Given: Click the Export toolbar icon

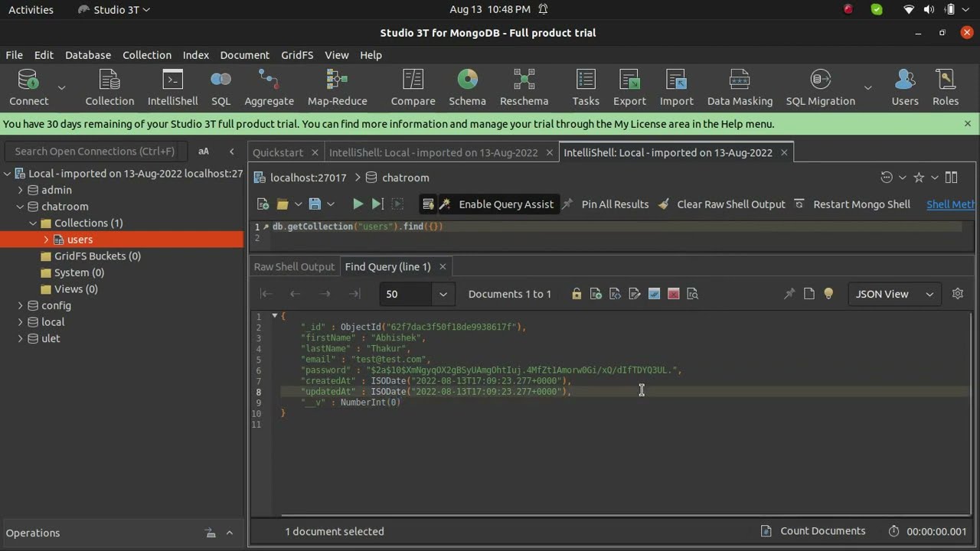Looking at the screenshot, I should coord(629,87).
